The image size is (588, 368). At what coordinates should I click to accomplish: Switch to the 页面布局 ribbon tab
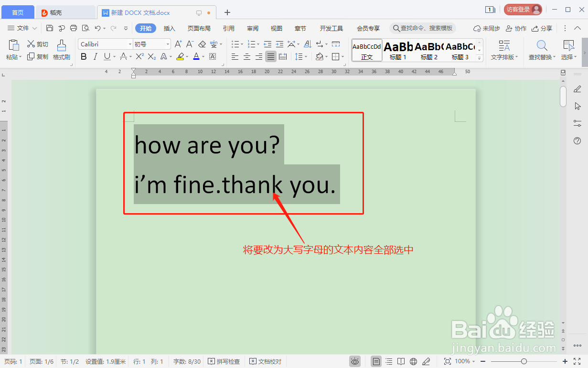coord(199,28)
